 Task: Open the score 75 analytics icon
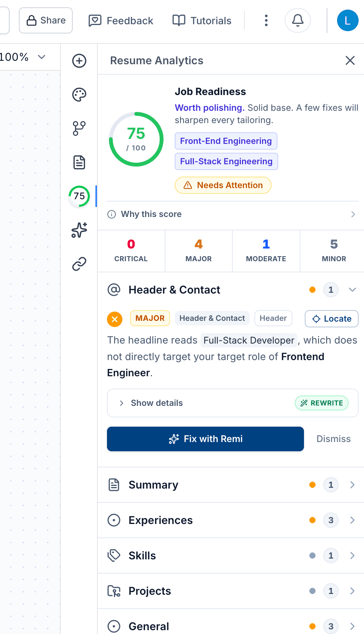(79, 196)
